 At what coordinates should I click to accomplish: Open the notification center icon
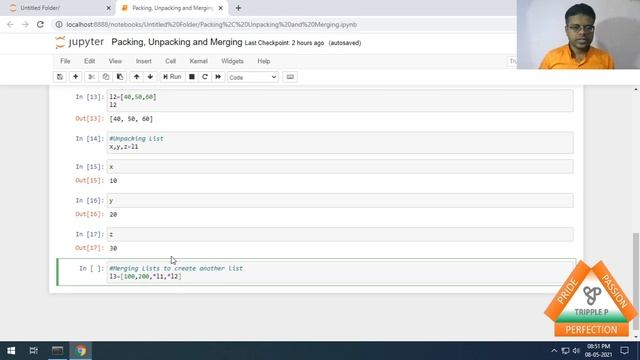[x=624, y=351]
